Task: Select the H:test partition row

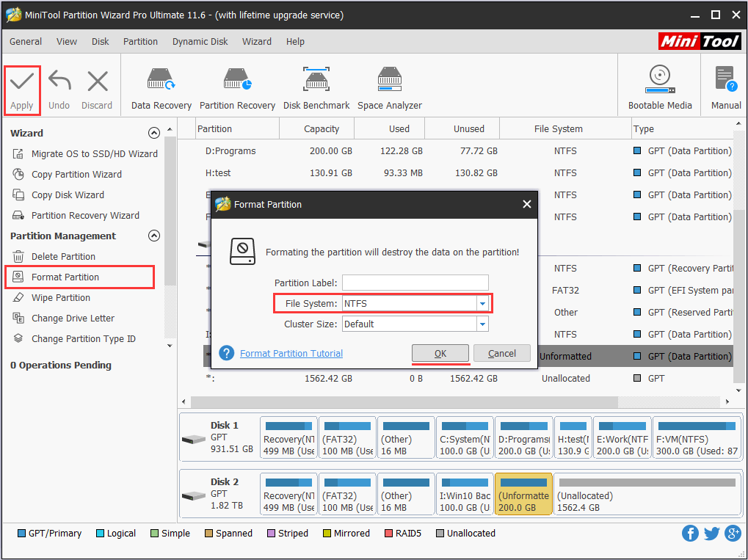Action: pos(462,172)
